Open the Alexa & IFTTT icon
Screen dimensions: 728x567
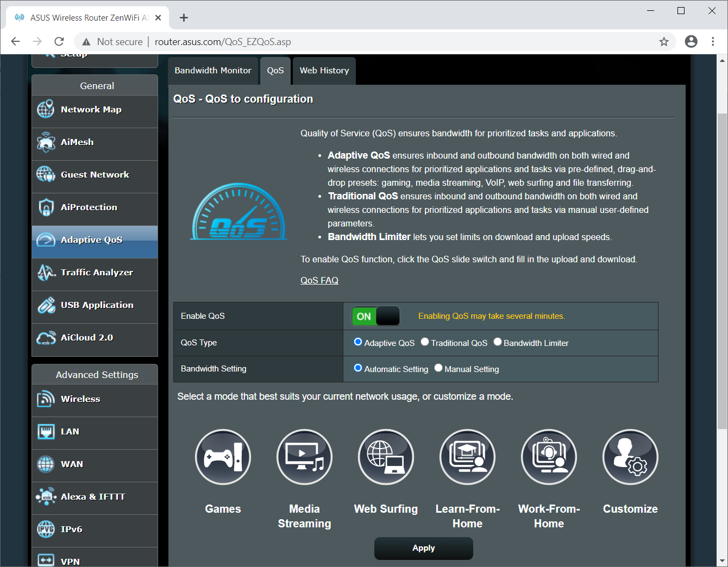coord(46,496)
